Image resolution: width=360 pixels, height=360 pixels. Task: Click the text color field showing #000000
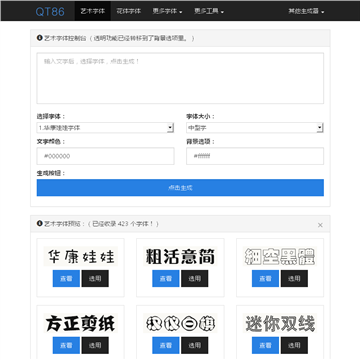pos(105,156)
